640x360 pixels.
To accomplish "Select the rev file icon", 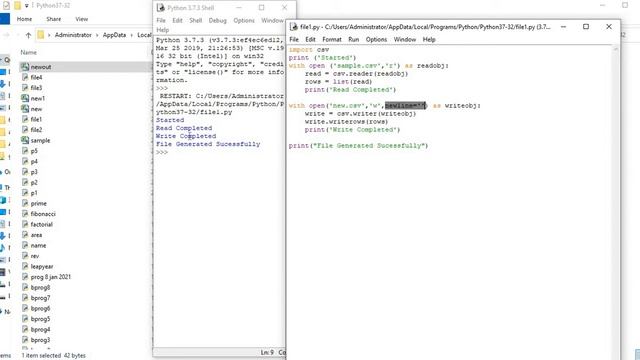I will 25,256.
